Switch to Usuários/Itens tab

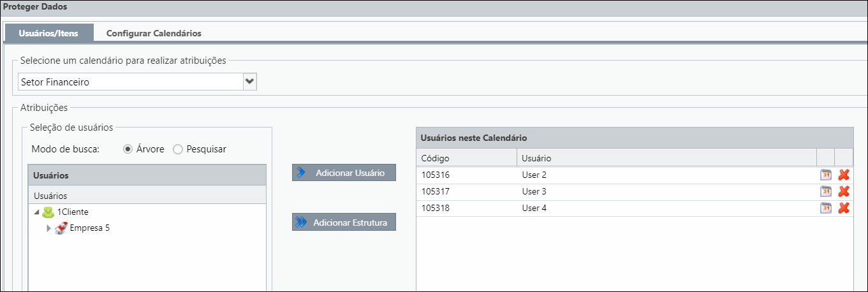(49, 33)
